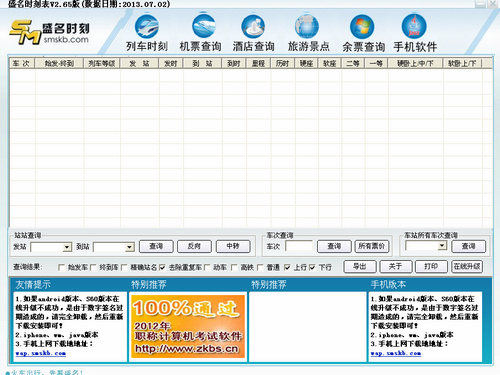Click the 里程 distance column header

click(x=258, y=63)
